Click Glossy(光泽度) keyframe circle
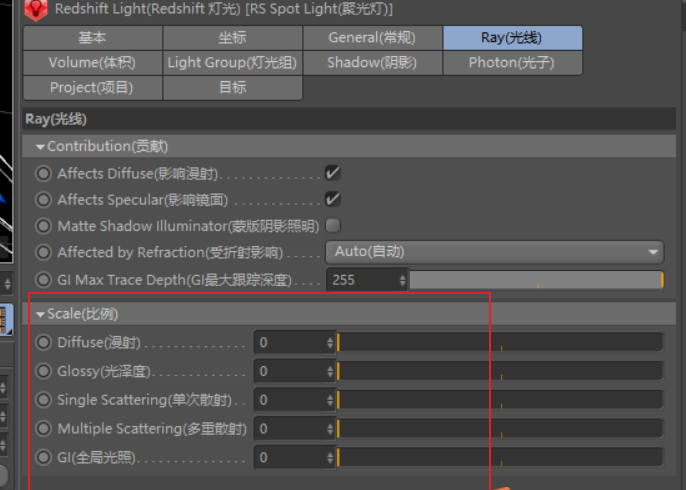This screenshot has height=490, width=686. (43, 371)
